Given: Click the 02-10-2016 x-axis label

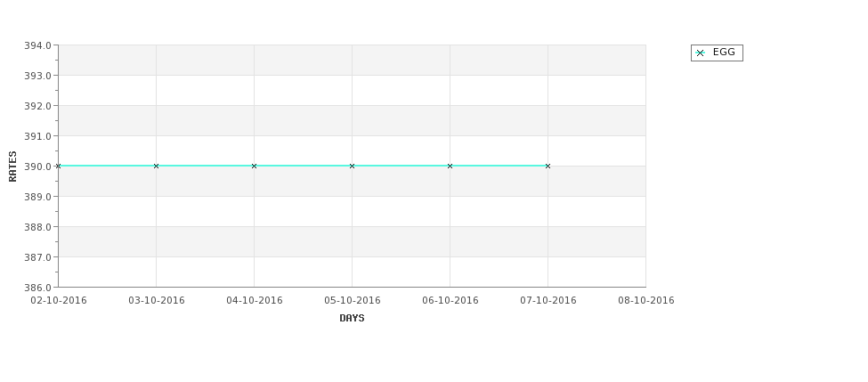Looking at the screenshot, I should pyautogui.click(x=58, y=301).
